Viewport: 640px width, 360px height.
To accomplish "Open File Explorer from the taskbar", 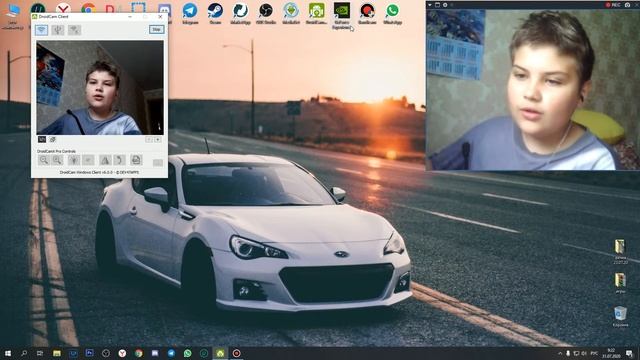I will pyautogui.click(x=57, y=353).
